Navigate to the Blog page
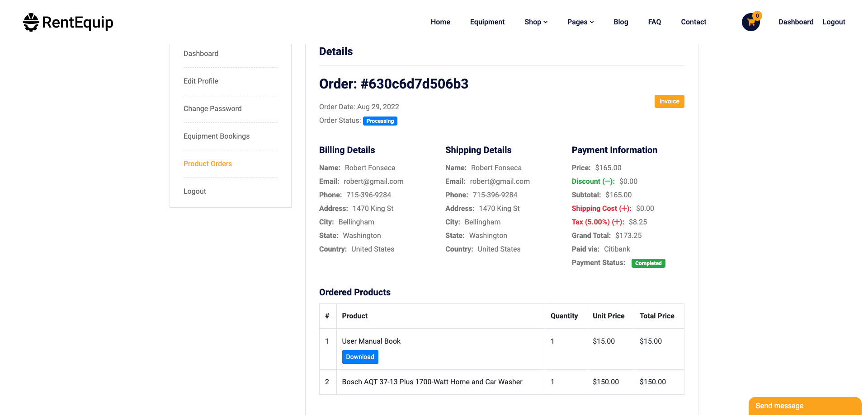 click(x=621, y=22)
